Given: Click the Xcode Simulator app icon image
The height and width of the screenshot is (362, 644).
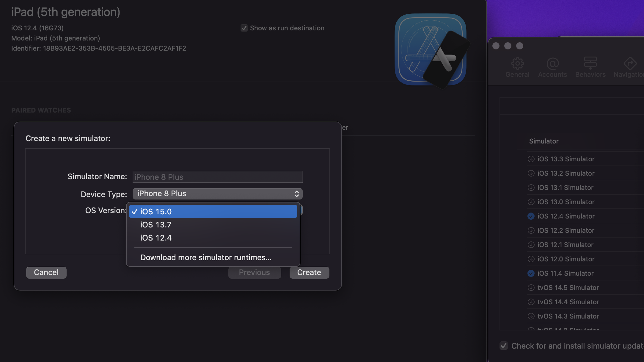Looking at the screenshot, I should point(432,51).
